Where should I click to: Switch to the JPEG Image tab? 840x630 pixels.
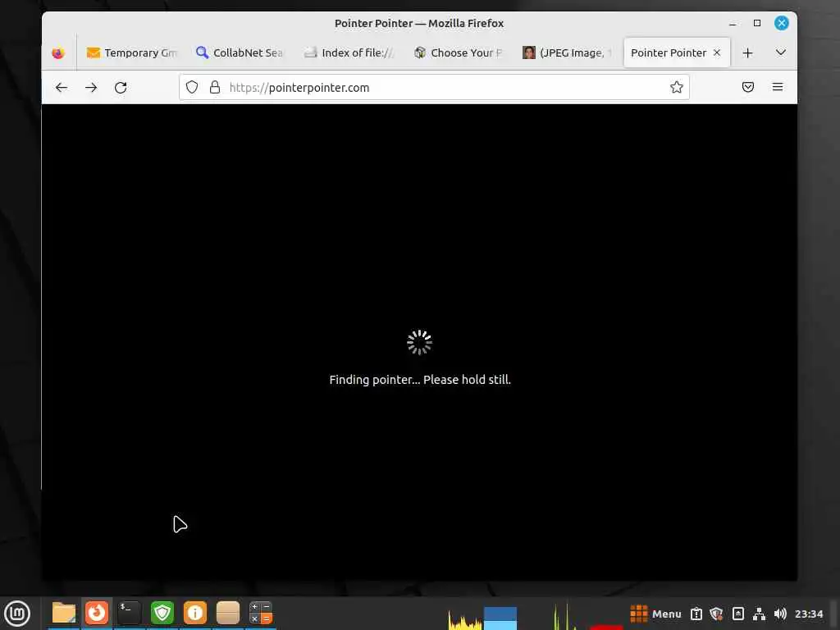(567, 52)
